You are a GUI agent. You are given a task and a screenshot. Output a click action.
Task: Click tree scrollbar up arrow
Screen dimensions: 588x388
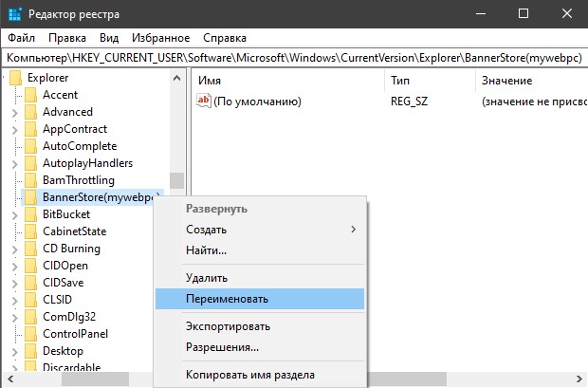(177, 78)
